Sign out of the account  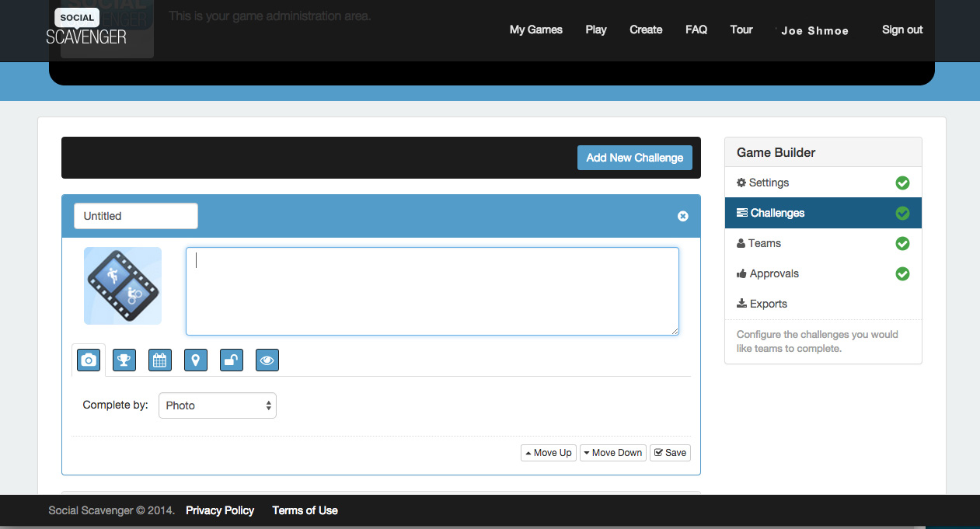(902, 30)
